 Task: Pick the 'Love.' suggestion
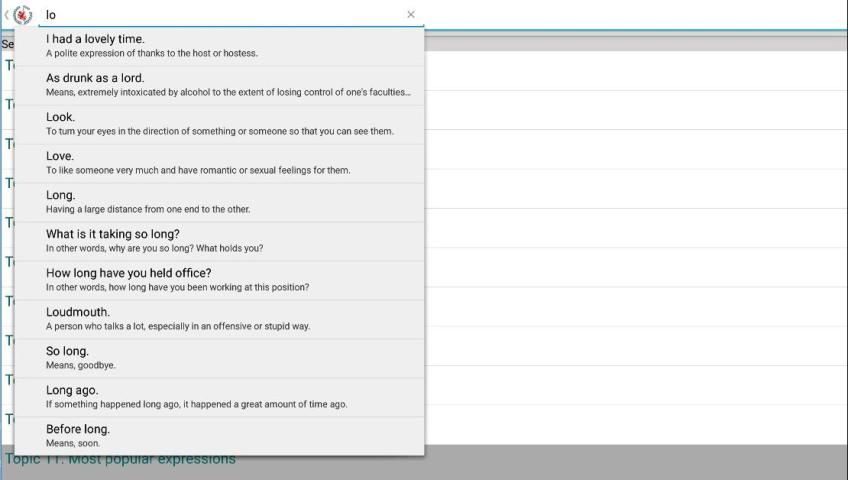60,156
